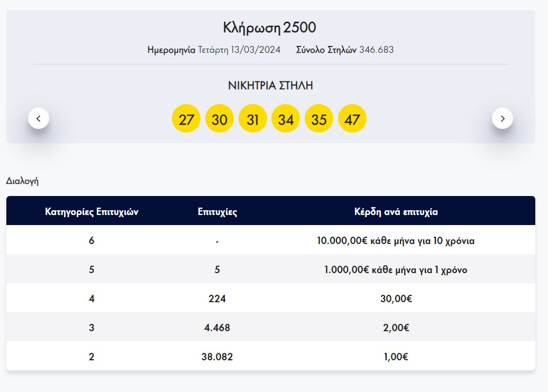Select the yellow ball numbered 27
548x392 pixels.
click(186, 118)
